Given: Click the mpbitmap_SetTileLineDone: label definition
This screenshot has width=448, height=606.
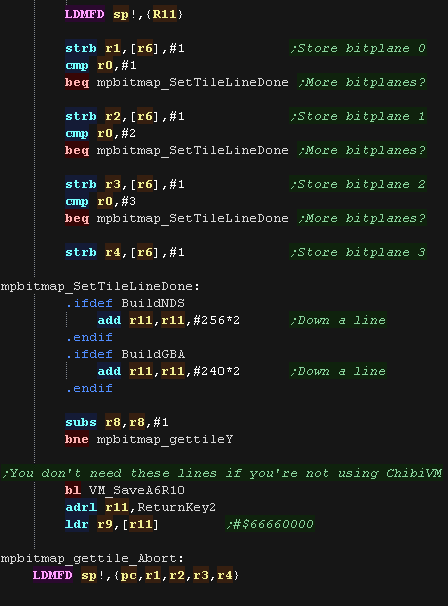Looking at the screenshot, I should pyautogui.click(x=100, y=286).
